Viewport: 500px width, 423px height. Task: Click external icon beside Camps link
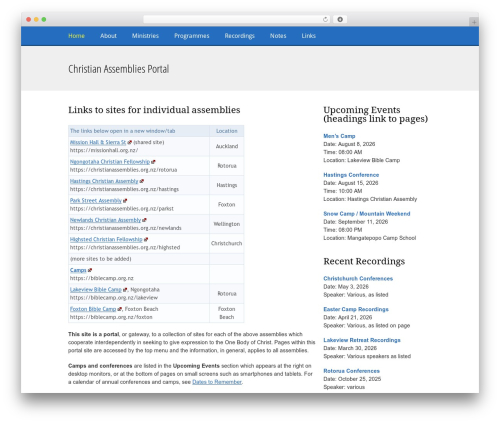click(90, 270)
